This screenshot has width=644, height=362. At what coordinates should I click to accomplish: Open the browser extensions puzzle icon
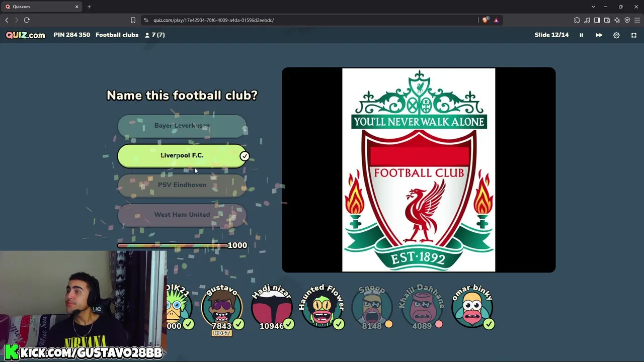click(x=577, y=20)
